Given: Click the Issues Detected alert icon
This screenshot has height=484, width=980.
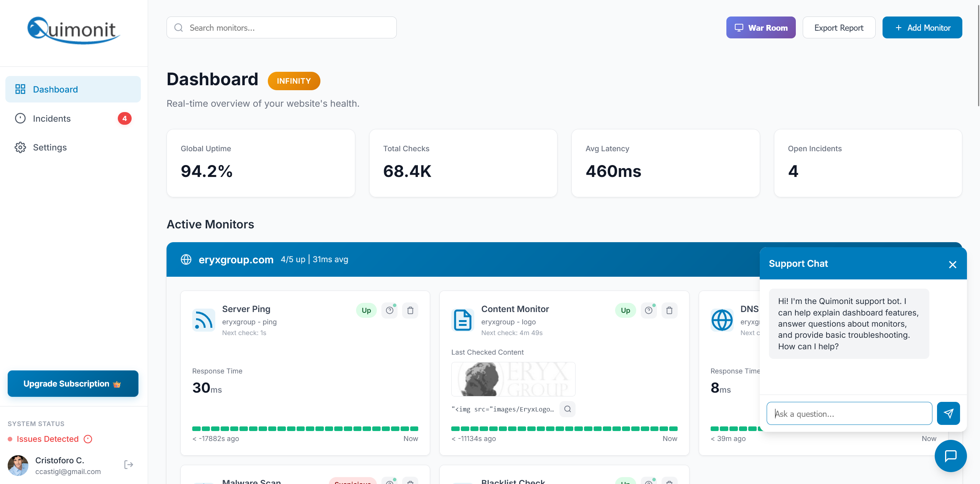Looking at the screenshot, I should pos(88,439).
